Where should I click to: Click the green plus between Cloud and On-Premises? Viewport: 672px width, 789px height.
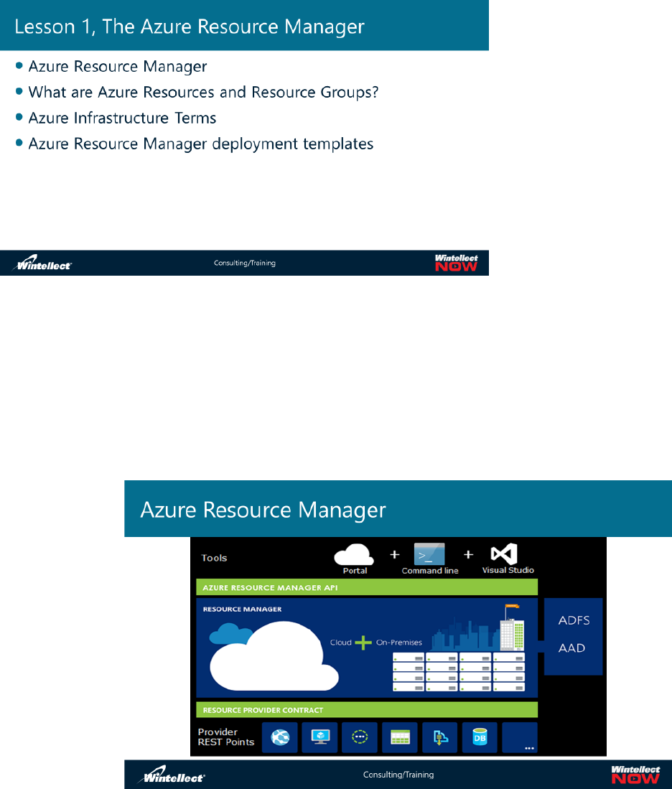(363, 643)
